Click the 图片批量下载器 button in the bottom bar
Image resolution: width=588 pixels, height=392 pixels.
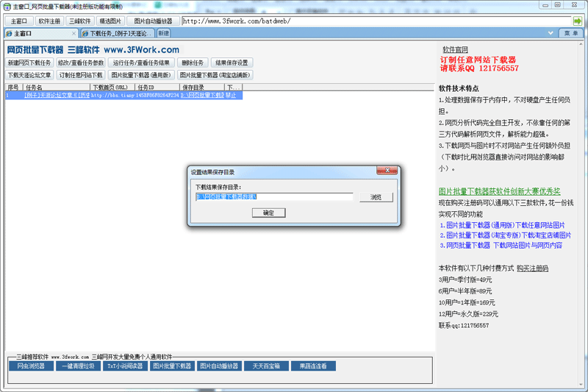click(x=172, y=366)
